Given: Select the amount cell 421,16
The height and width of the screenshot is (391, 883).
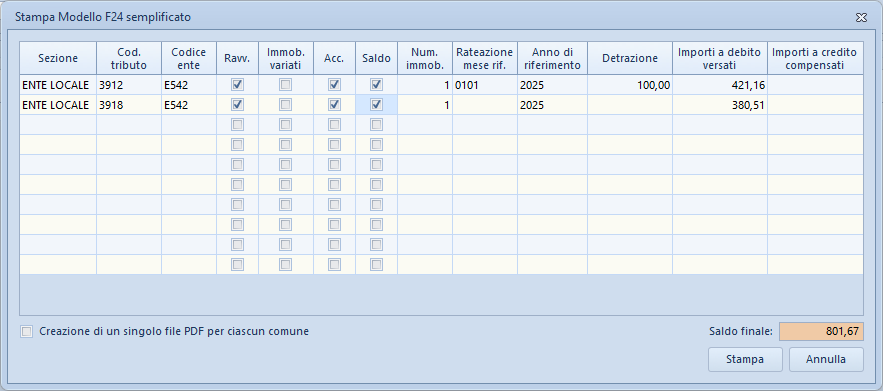Looking at the screenshot, I should (x=720, y=85).
